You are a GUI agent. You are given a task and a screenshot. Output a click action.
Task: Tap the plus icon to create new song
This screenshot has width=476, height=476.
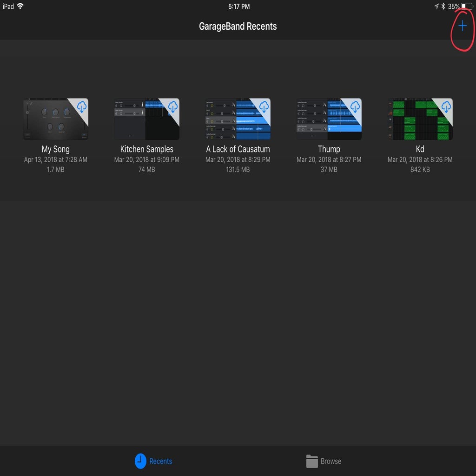[x=462, y=26]
